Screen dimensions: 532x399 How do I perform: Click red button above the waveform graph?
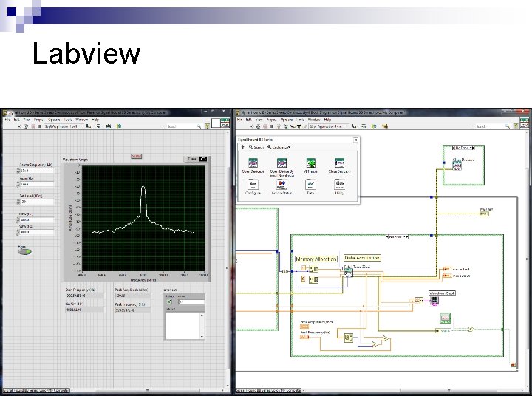pyautogui.click(x=137, y=156)
